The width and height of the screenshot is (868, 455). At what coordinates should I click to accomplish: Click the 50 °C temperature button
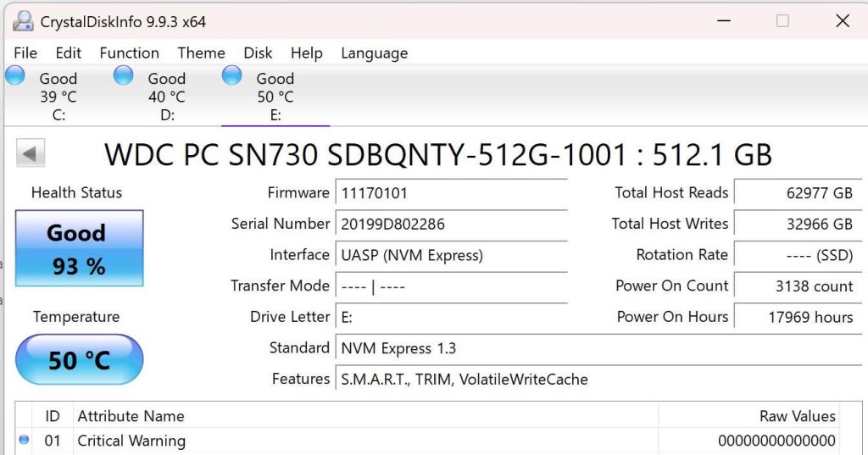pos(79,360)
